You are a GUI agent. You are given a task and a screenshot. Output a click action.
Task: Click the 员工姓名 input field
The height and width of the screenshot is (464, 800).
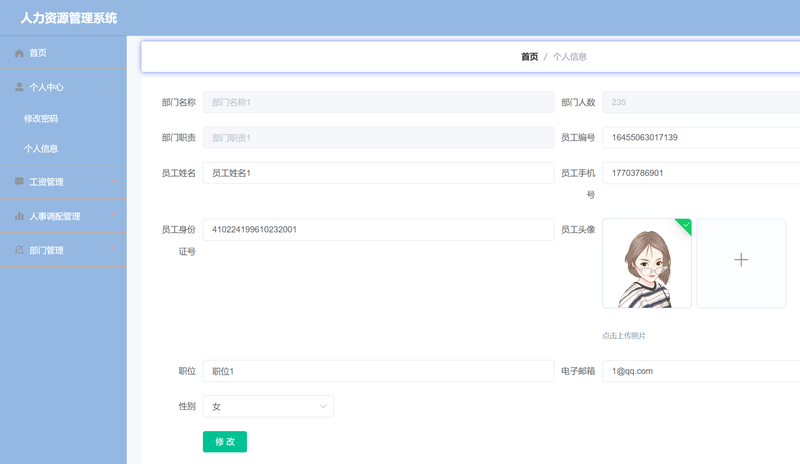379,173
